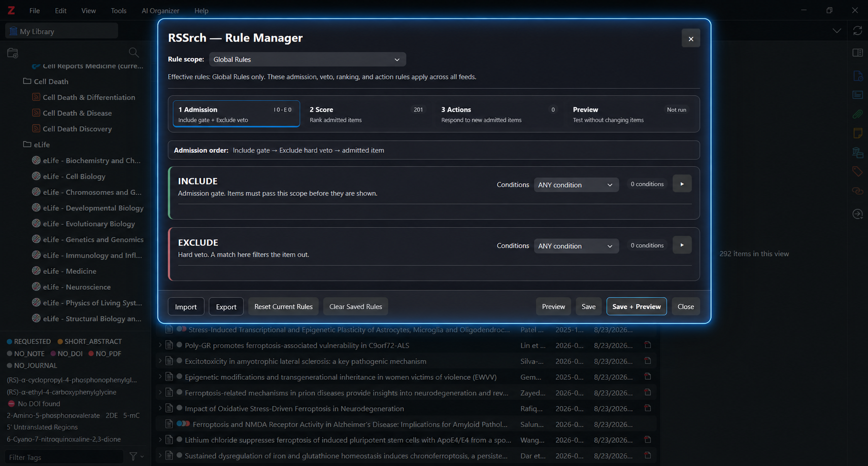
Task: Toggle the NO_JOURNAL colored tag filter
Action: click(x=32, y=365)
